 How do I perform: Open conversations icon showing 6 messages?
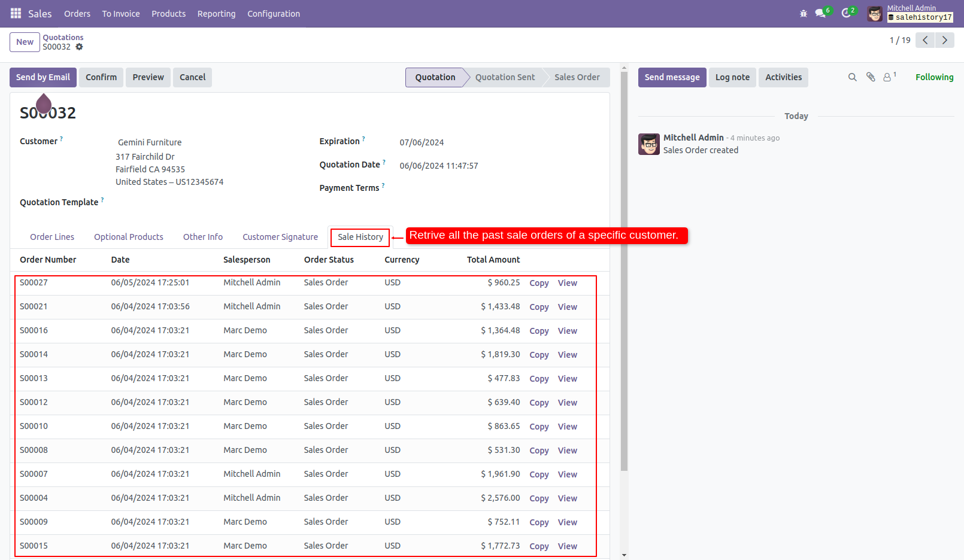click(x=819, y=13)
